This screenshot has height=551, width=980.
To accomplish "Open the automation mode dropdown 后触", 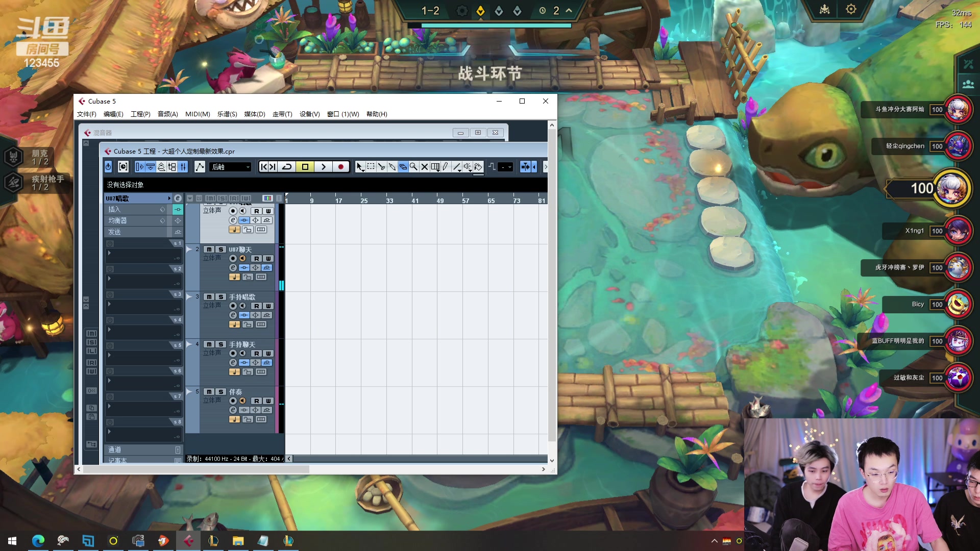I will tap(230, 167).
